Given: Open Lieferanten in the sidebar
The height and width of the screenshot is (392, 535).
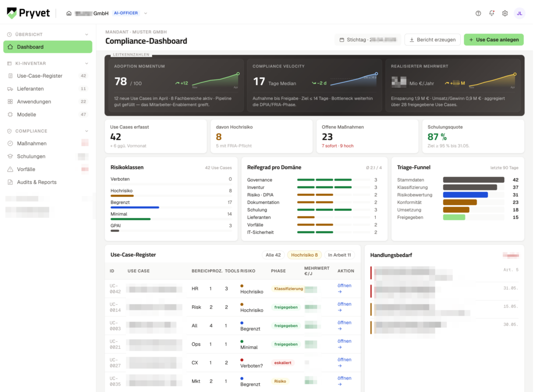Looking at the screenshot, I should tap(48, 89).
